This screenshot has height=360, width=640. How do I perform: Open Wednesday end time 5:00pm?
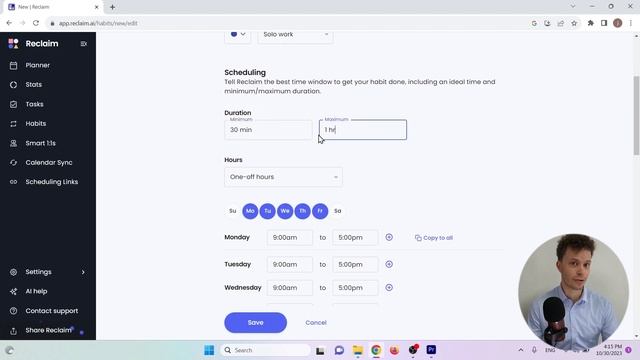pyautogui.click(x=355, y=288)
